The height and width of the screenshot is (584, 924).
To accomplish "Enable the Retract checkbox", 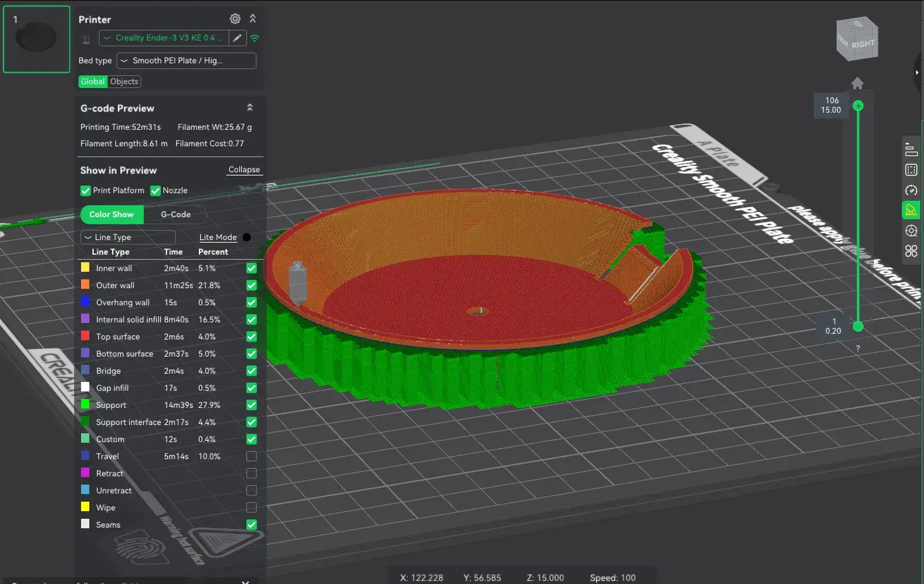I will click(251, 473).
